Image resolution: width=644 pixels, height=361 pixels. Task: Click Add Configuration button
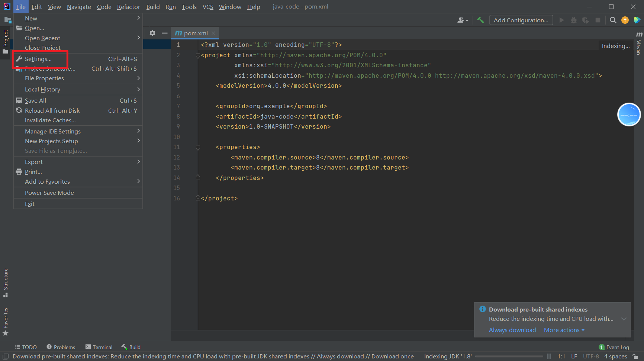(521, 20)
